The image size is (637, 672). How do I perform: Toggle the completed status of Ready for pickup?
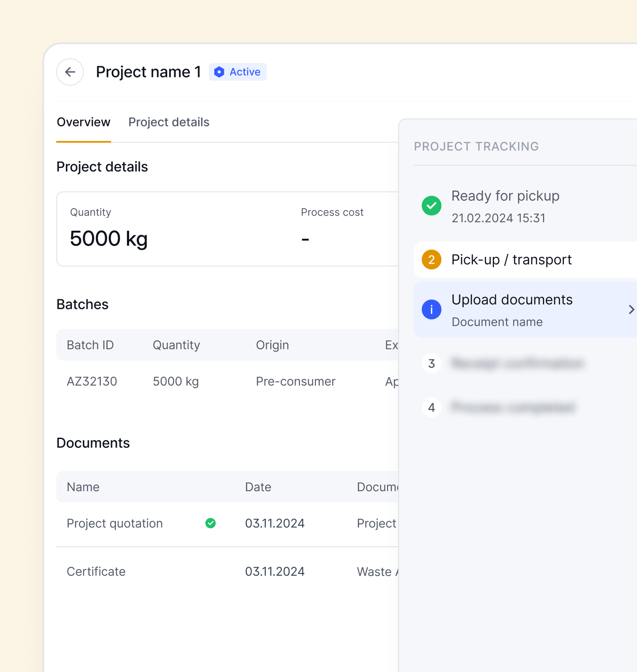coord(431,206)
